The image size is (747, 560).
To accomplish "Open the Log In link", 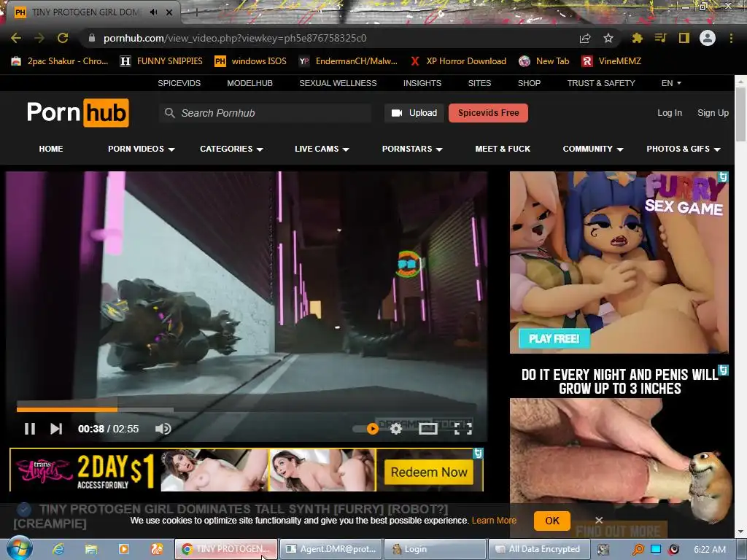I will pos(670,113).
